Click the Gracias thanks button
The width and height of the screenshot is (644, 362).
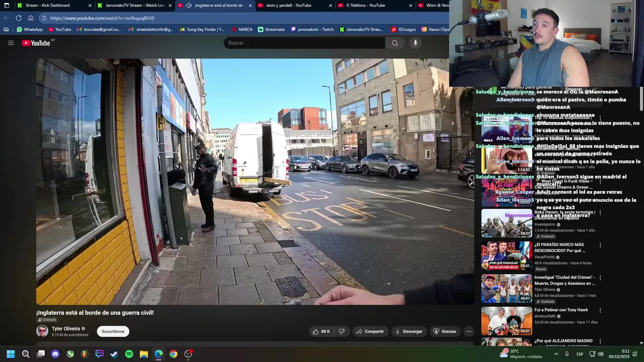pyautogui.click(x=444, y=331)
